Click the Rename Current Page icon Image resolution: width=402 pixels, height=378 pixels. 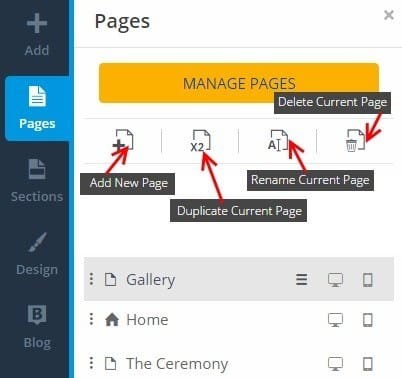point(278,140)
